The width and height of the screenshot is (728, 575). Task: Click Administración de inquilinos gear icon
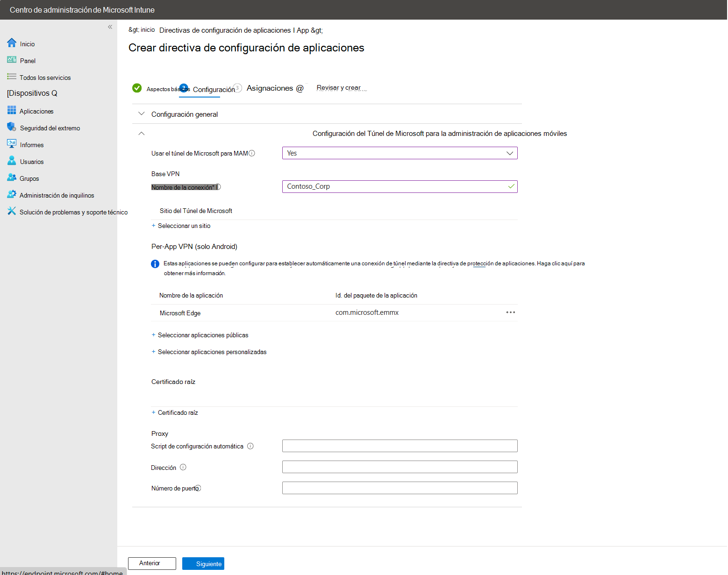point(12,194)
